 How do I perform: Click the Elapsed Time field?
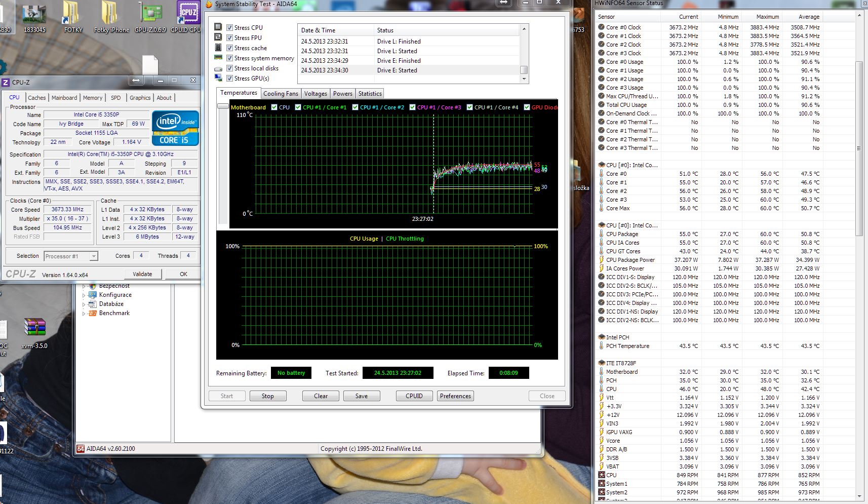click(508, 373)
